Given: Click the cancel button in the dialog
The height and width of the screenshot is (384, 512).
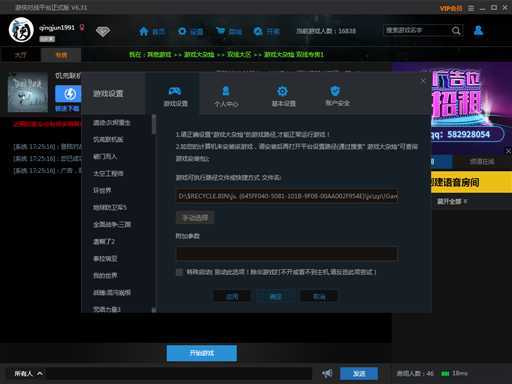Looking at the screenshot, I should 319,296.
